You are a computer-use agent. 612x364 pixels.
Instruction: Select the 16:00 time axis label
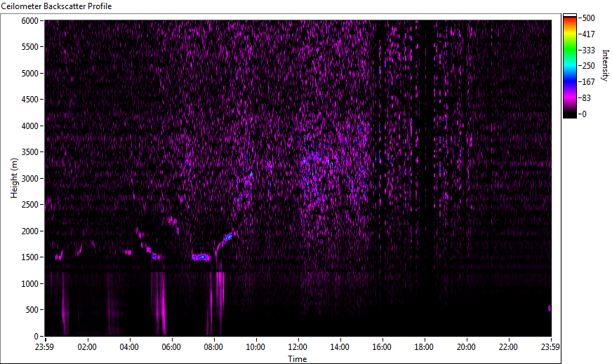click(x=382, y=347)
